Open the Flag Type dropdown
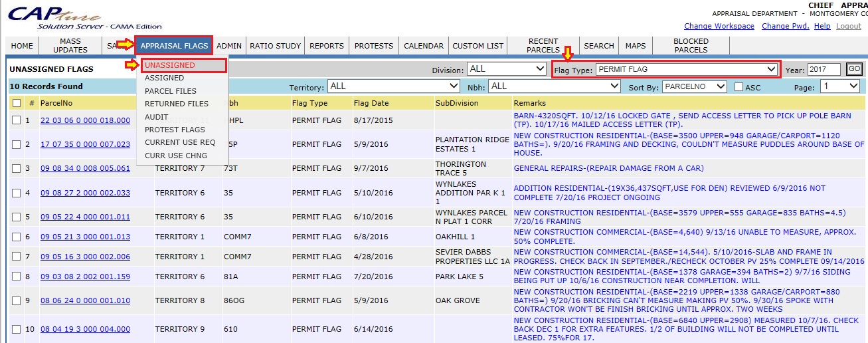Image resolution: width=868 pixels, height=343 pixels. [x=686, y=69]
